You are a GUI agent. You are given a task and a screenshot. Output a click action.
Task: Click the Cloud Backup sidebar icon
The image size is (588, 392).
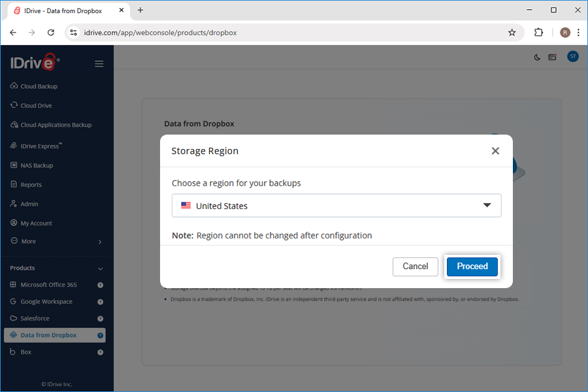pos(14,86)
